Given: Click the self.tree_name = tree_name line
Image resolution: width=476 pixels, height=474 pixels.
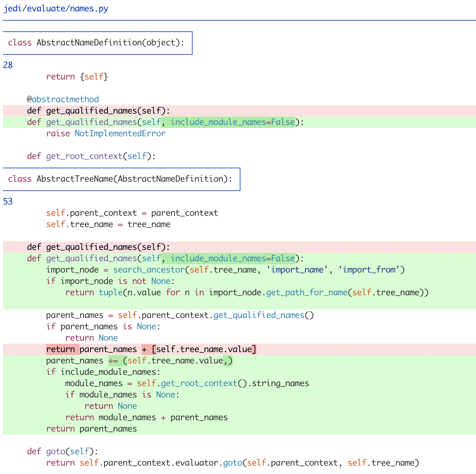Looking at the screenshot, I should pyautogui.click(x=108, y=224).
